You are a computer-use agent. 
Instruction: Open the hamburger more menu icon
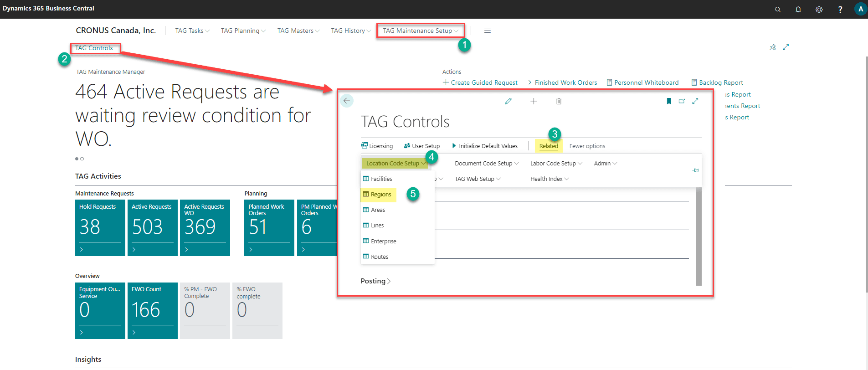[488, 31]
